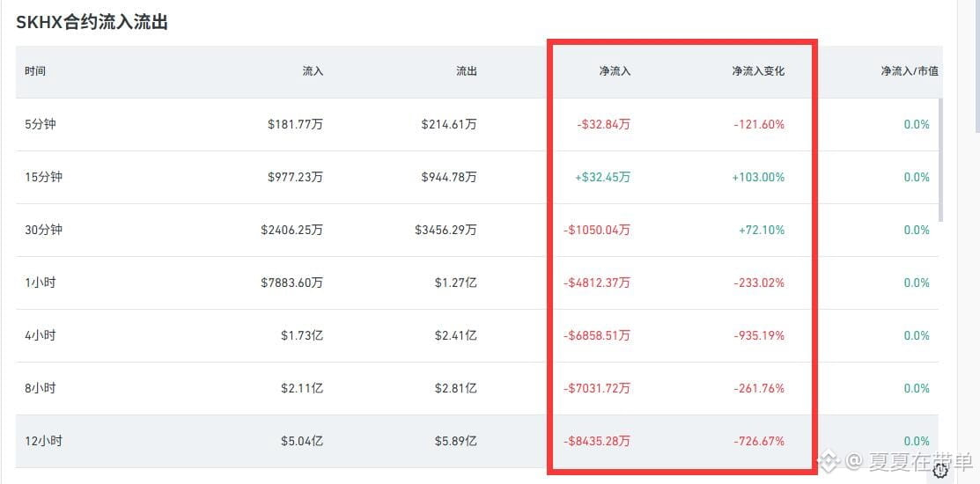980x484 pixels.
Task: Click the 时间 column header
Action: point(35,71)
